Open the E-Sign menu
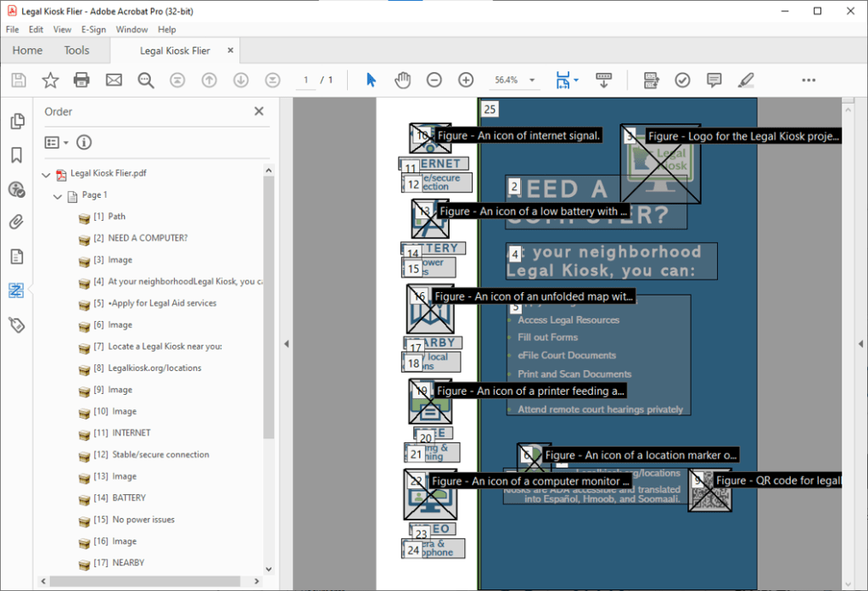868x591 pixels. 92,28
